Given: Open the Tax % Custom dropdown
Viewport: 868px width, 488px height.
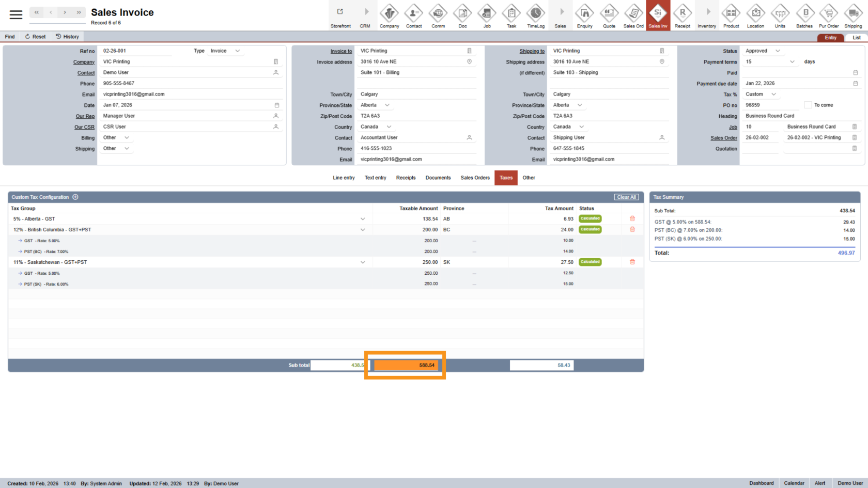Looking at the screenshot, I should pyautogui.click(x=773, y=95).
